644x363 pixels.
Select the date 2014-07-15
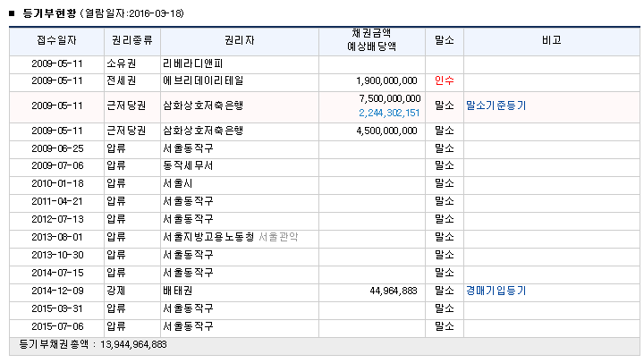coord(57,273)
